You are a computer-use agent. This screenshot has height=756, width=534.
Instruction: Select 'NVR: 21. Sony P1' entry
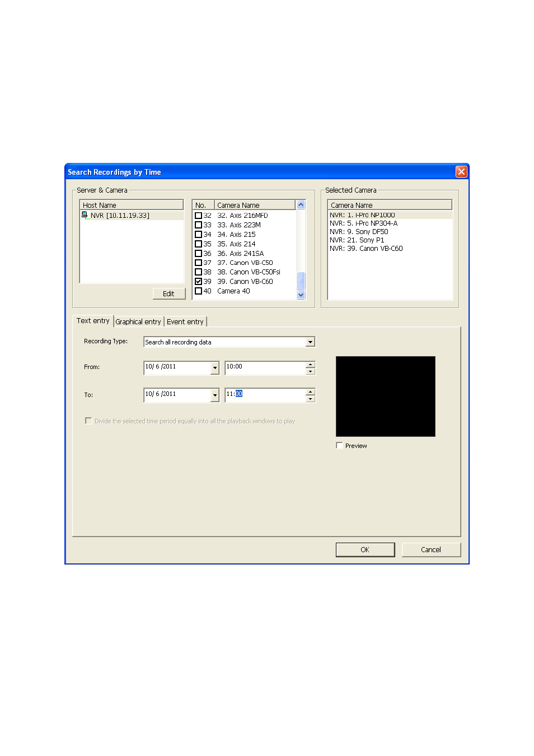click(x=357, y=240)
